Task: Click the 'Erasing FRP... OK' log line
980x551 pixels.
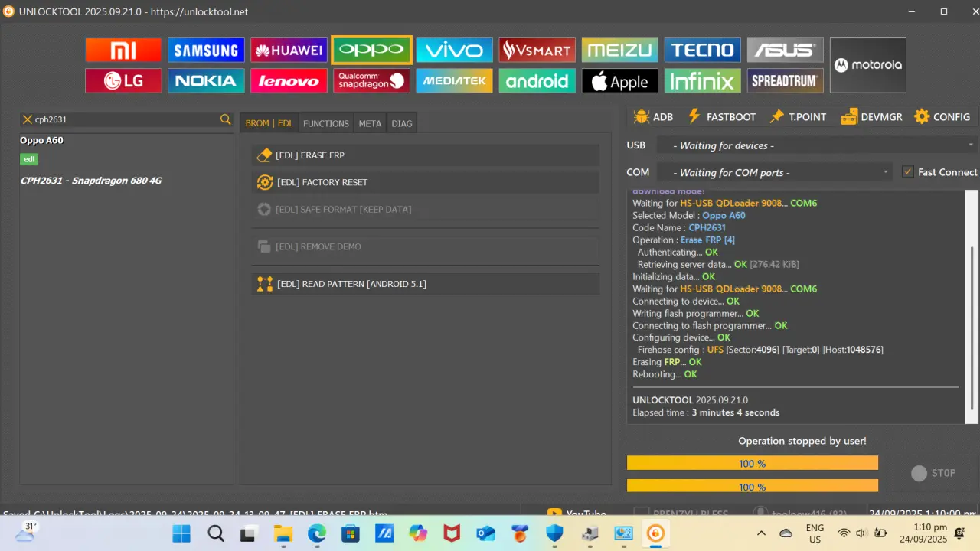Action: click(667, 362)
